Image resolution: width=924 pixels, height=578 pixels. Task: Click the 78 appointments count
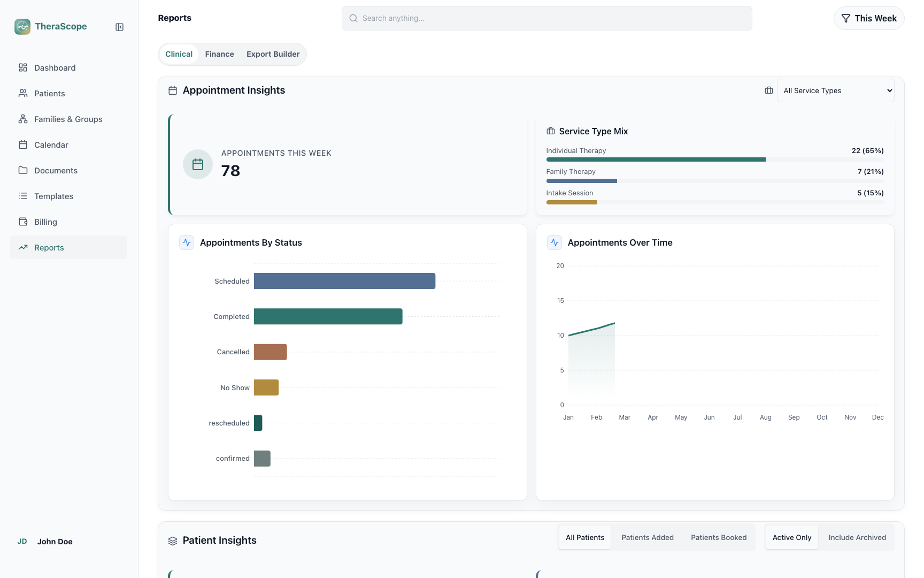click(230, 171)
